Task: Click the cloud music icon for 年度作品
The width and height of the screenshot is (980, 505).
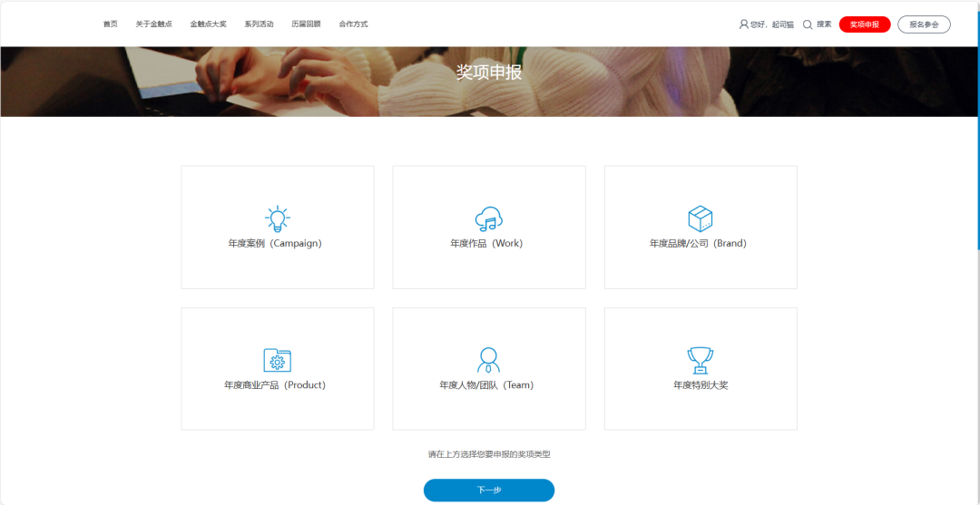Action: coord(488,219)
